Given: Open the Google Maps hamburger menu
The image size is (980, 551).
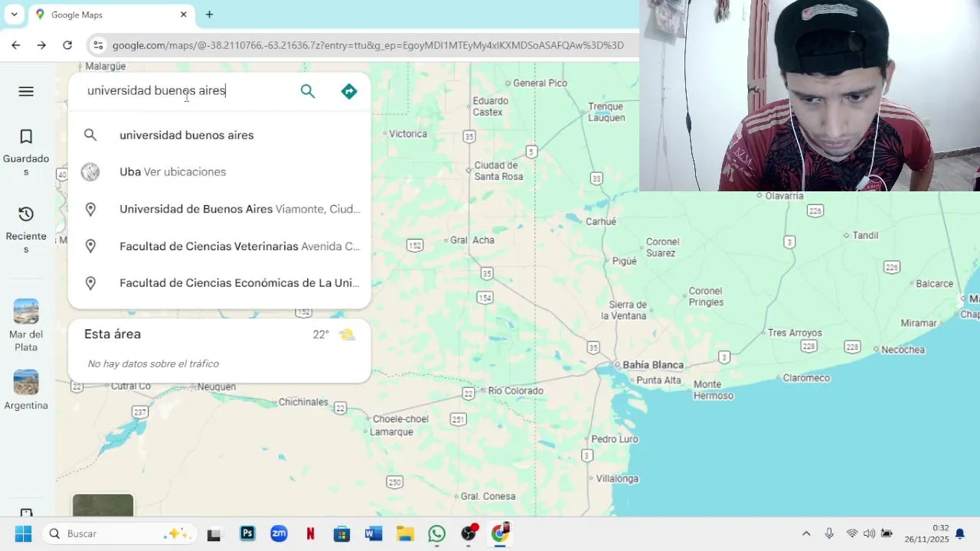Looking at the screenshot, I should pos(26,91).
